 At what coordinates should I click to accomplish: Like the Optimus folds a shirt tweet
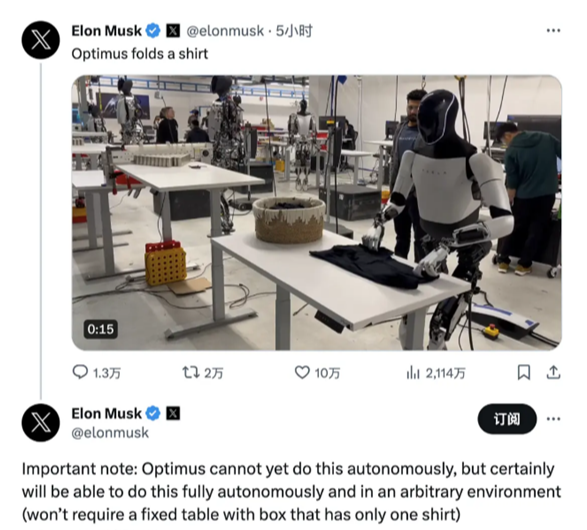pos(302,372)
